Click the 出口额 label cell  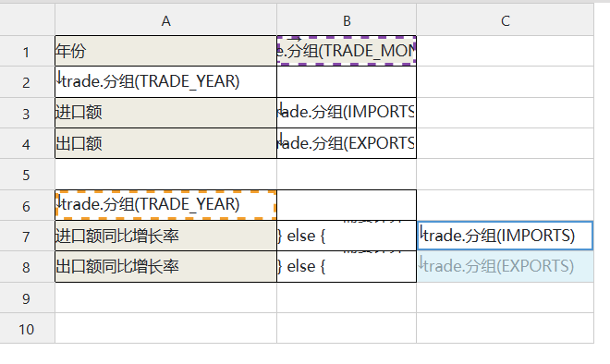coord(165,143)
